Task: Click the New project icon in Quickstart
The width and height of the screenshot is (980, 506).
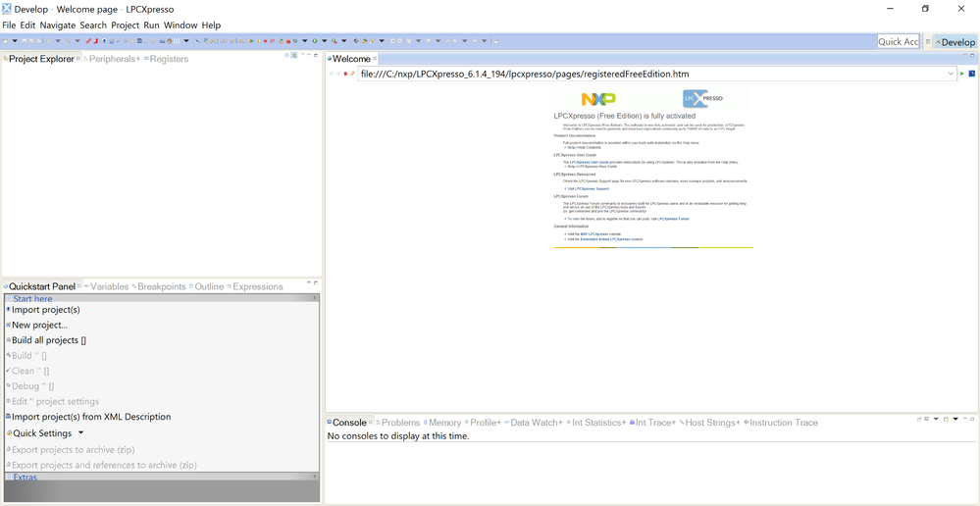Action: pos(8,325)
